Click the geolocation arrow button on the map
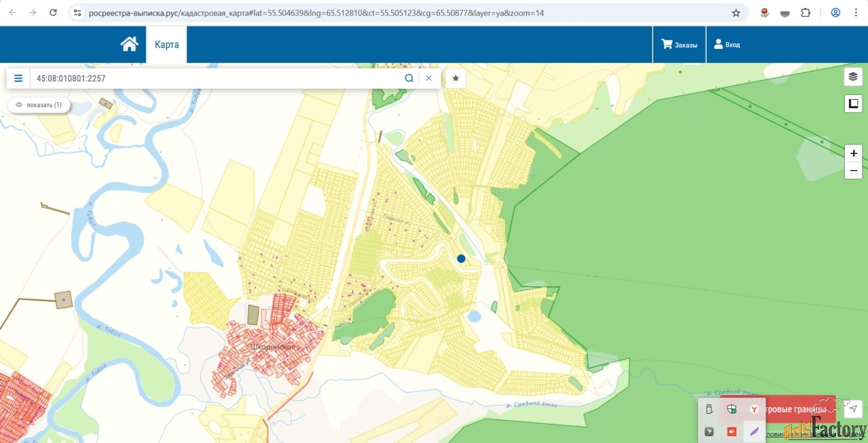The width and height of the screenshot is (868, 443). (x=853, y=408)
